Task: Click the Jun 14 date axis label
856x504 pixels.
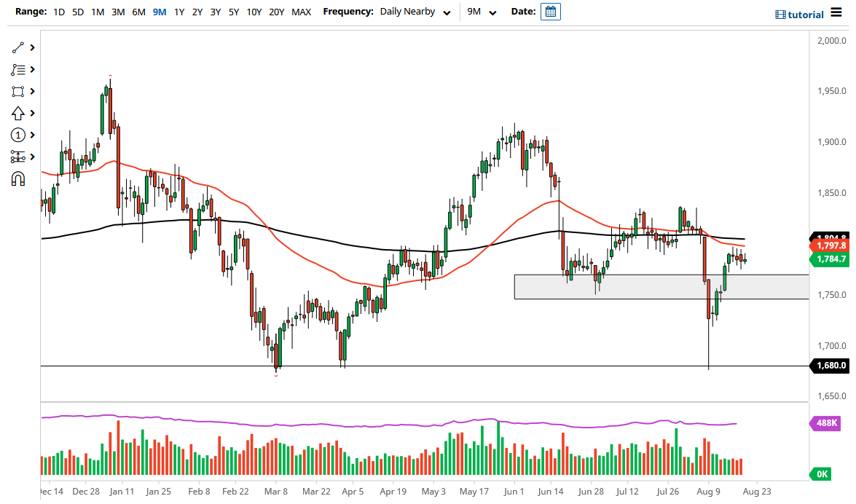Action: 550,492
